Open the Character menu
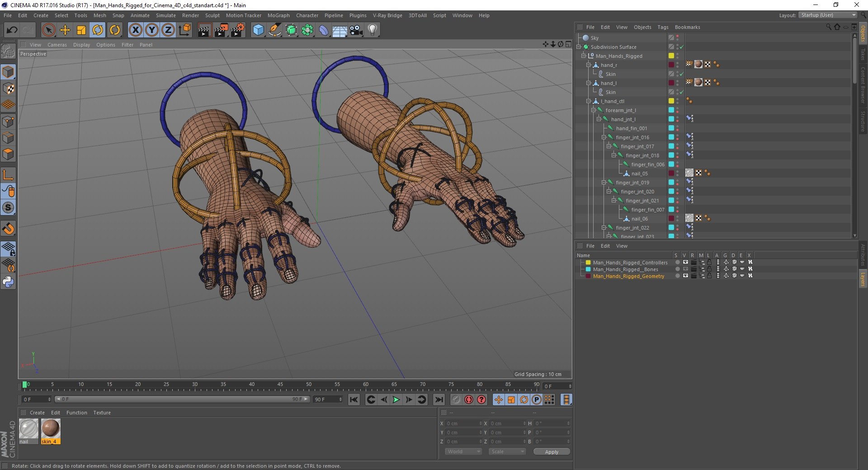Screen dimensions: 868x470 (x=307, y=15)
